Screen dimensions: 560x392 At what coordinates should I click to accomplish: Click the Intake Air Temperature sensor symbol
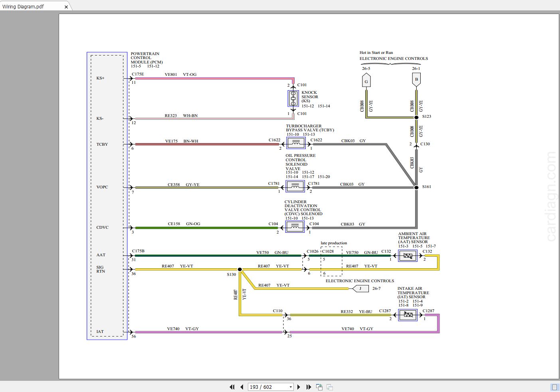coord(408,315)
